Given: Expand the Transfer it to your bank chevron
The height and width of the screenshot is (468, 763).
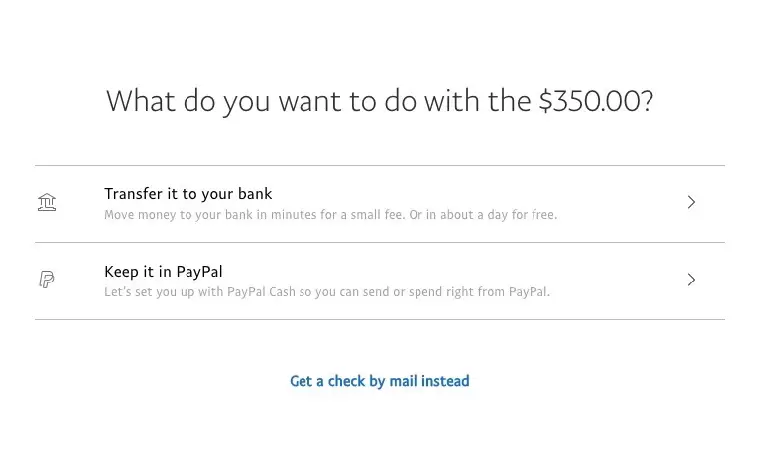Looking at the screenshot, I should point(691,202).
